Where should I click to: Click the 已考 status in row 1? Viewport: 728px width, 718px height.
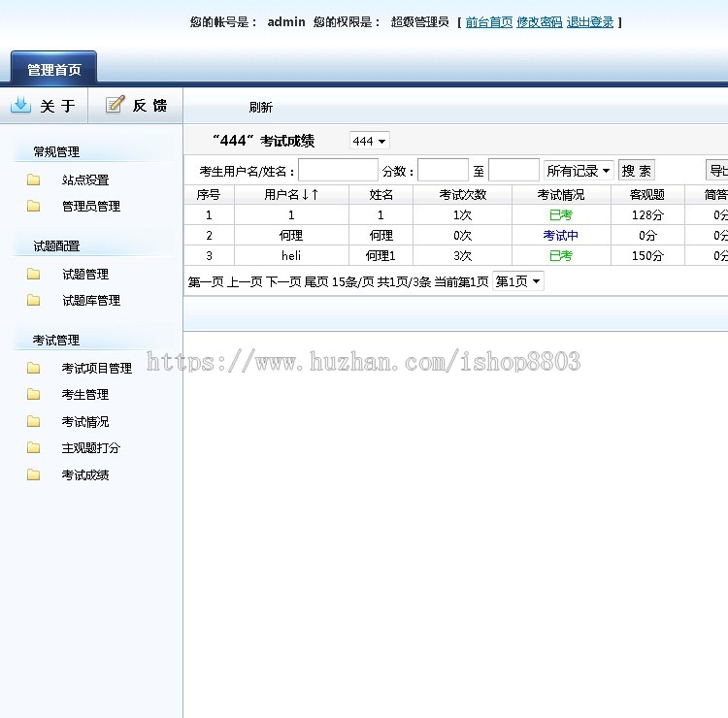[561, 215]
